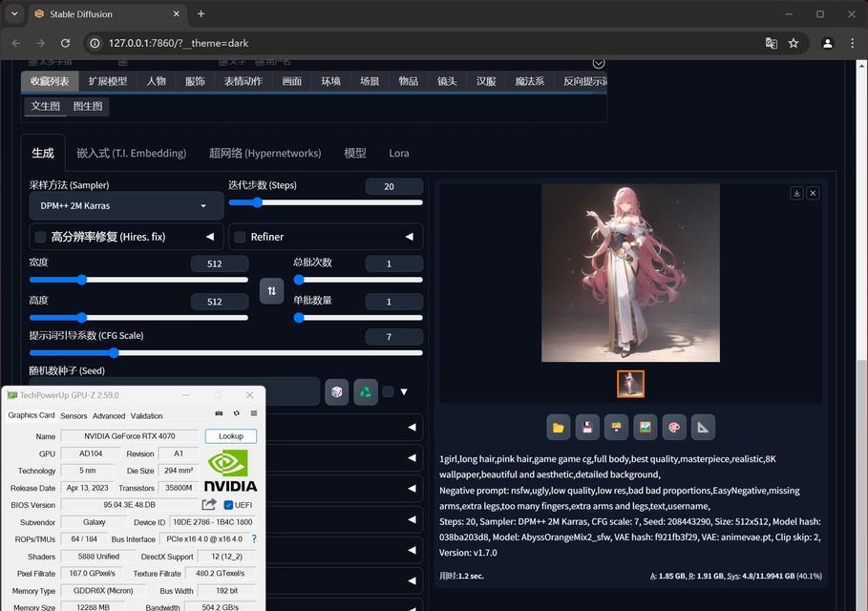868x611 pixels.
Task: Send image to img2img with the picture icon
Action: 645,428
